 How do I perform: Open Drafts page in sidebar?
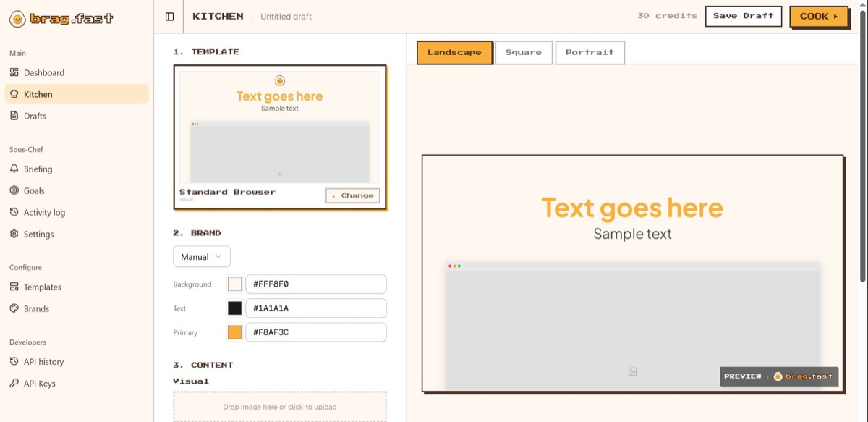tap(77, 116)
